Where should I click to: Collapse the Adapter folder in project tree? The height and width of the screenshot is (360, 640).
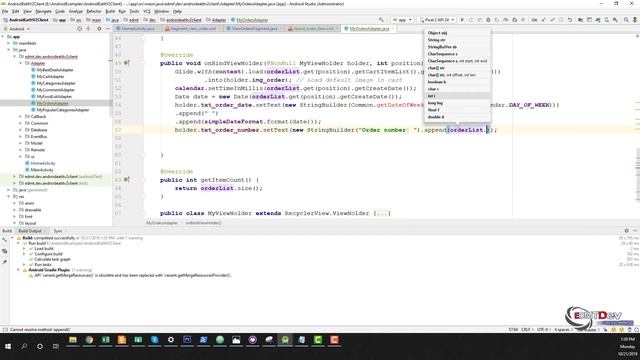(20, 63)
